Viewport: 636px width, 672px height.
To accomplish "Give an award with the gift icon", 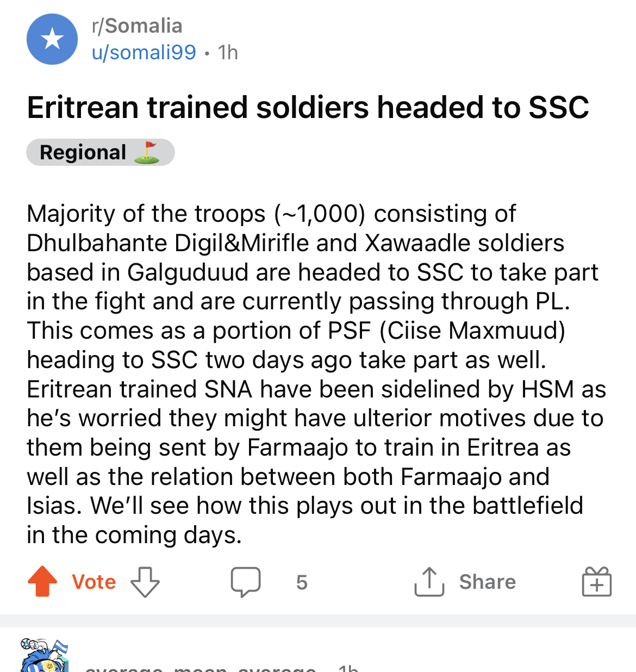I will 597,581.
